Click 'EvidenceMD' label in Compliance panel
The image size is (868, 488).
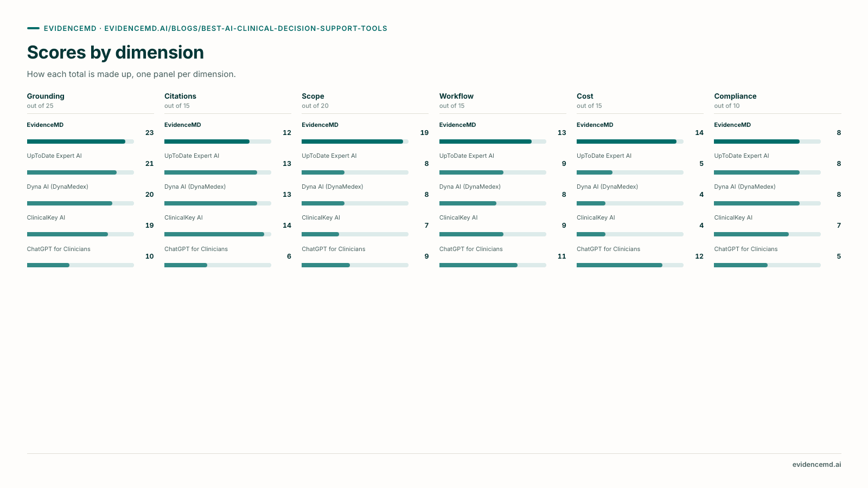[732, 125]
